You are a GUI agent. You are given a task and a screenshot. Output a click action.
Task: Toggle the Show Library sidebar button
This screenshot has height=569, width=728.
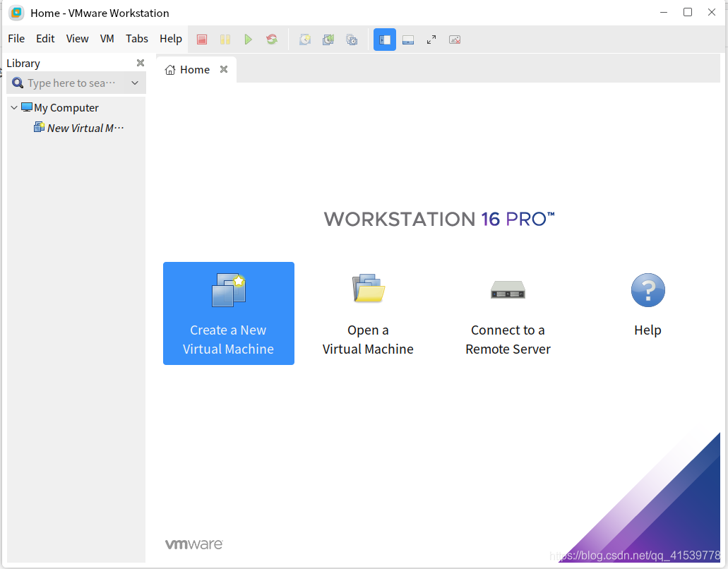pos(385,40)
